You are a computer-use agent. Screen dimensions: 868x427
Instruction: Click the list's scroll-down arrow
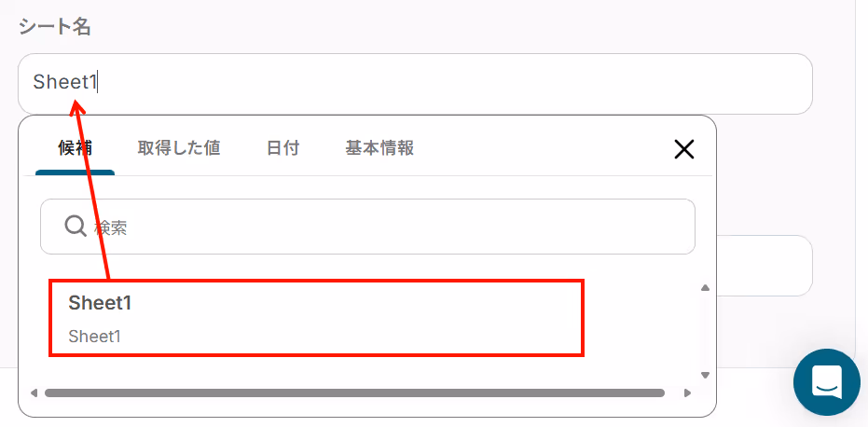coord(705,375)
